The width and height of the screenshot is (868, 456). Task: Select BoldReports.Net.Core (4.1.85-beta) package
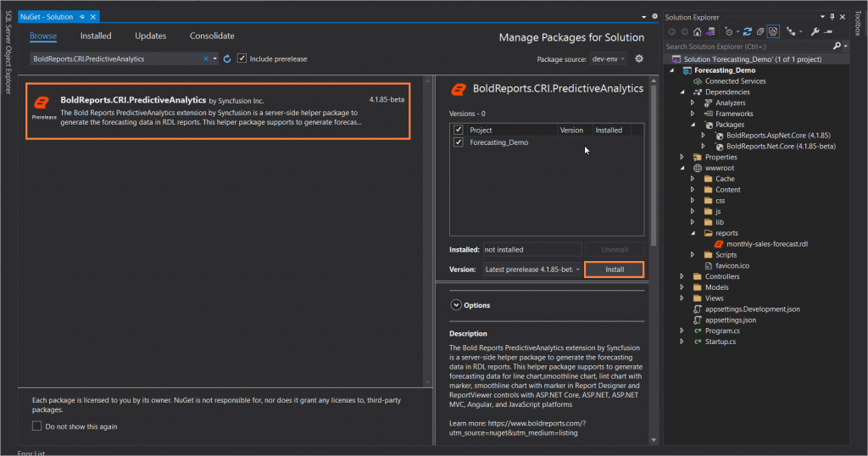(x=781, y=147)
